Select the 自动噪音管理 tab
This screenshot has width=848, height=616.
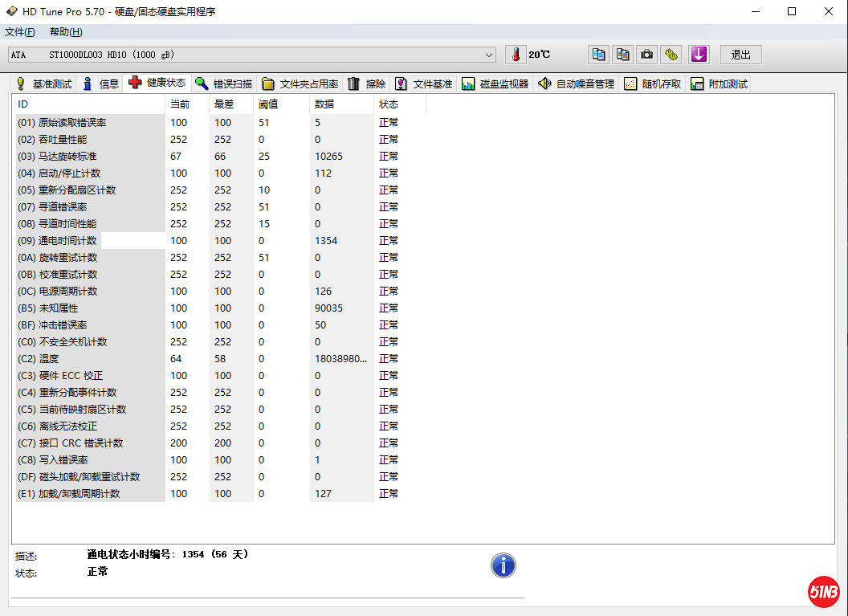tap(577, 84)
